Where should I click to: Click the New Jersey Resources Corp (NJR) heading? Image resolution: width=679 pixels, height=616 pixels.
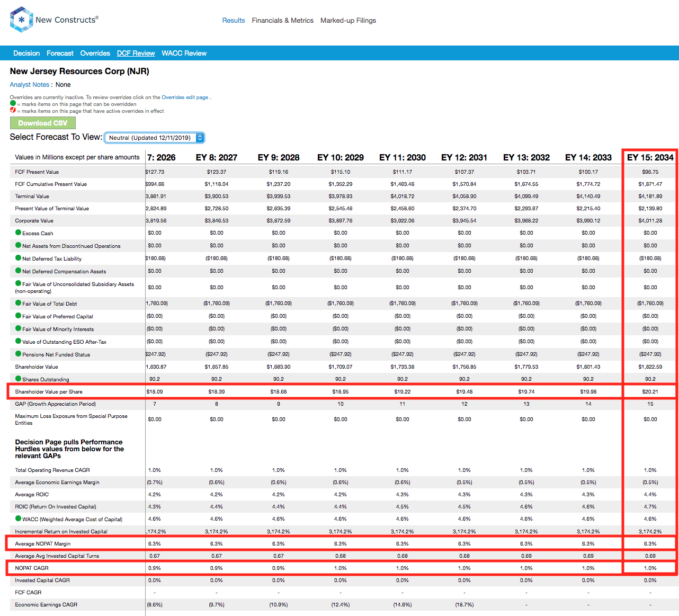point(79,72)
